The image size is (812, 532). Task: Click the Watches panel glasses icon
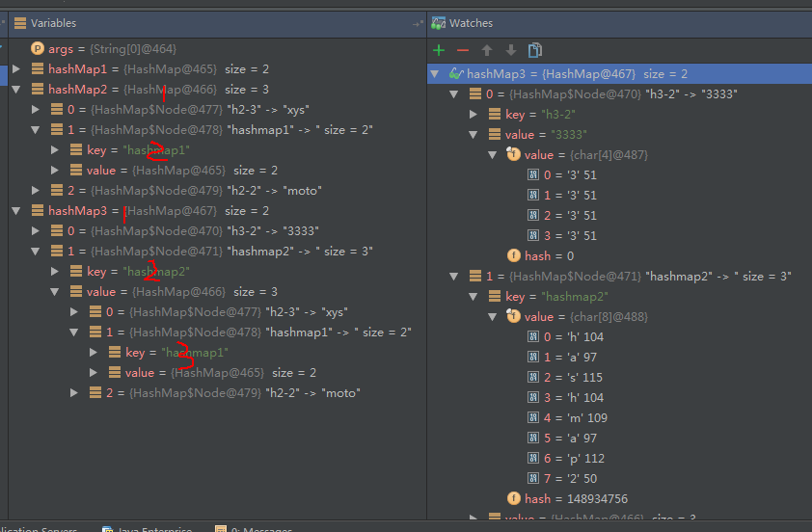point(439,22)
